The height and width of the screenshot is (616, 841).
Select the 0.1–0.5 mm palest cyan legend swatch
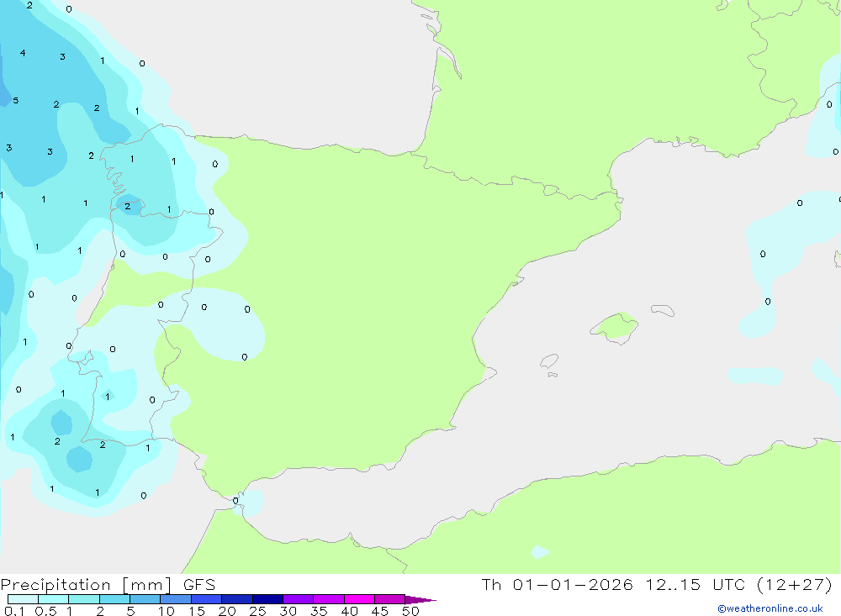tap(23, 599)
